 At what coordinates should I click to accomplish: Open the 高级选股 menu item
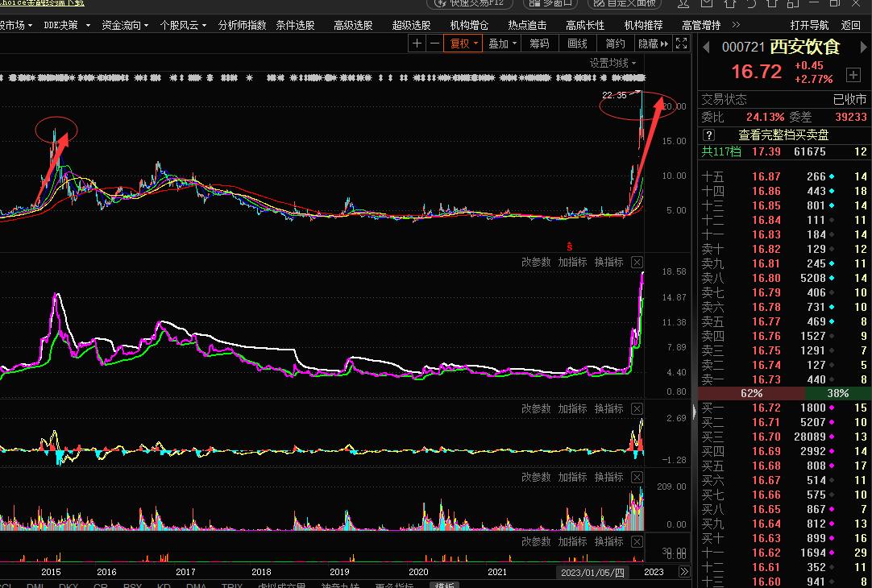(353, 25)
